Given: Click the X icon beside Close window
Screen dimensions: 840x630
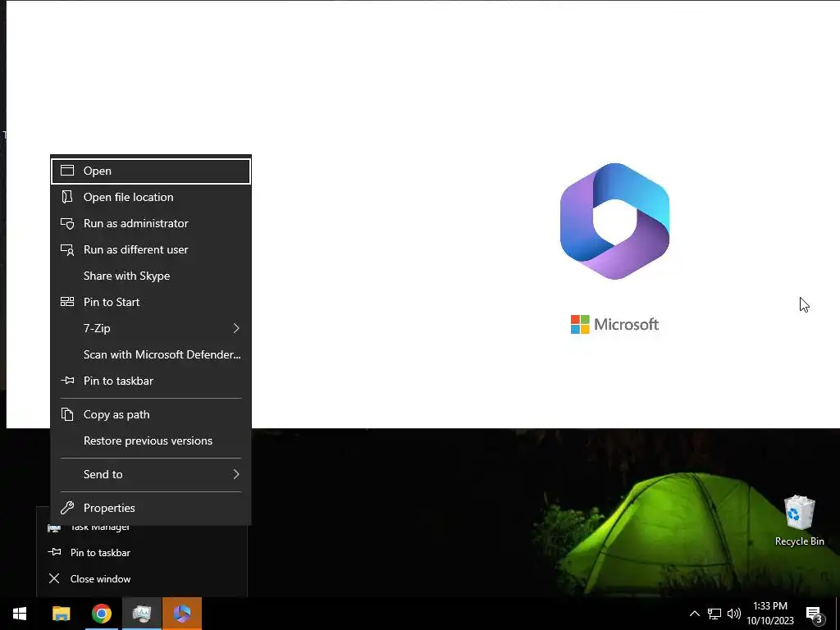Looking at the screenshot, I should point(54,578).
